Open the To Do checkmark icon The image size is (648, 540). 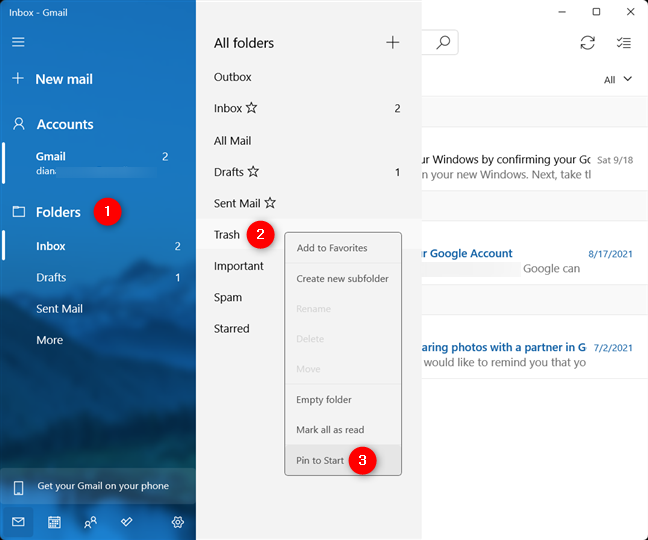(x=126, y=522)
